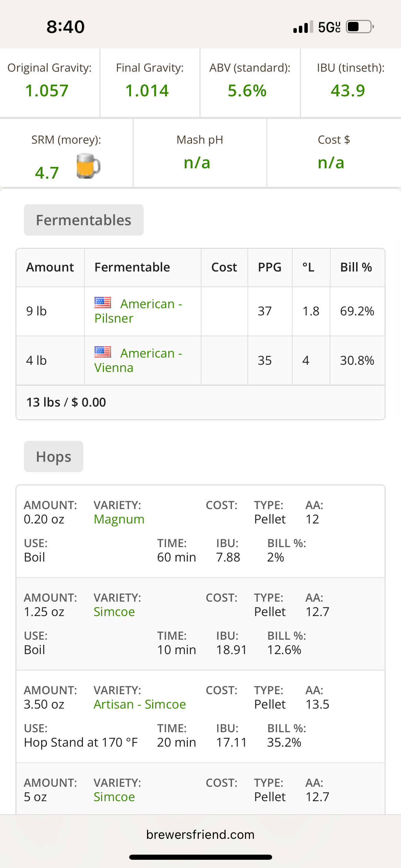The image size is (401, 868).
Task: Tap the IBU (tinseth) 43.9 value
Action: click(348, 91)
